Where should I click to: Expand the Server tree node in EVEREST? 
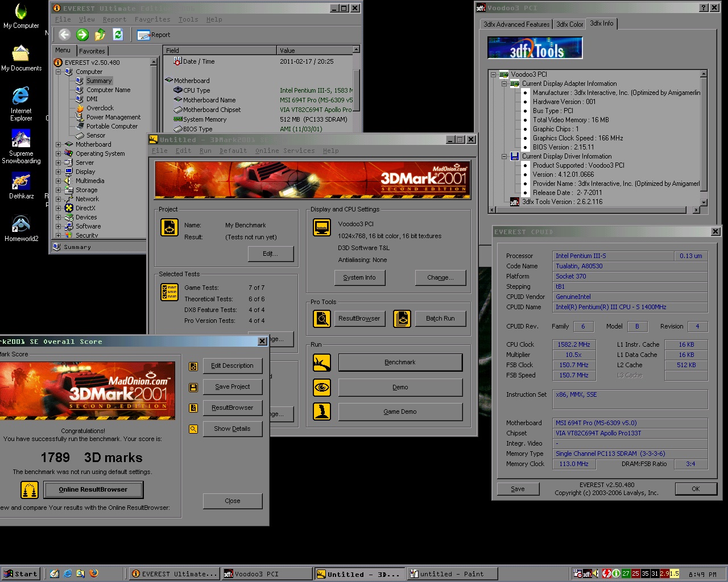click(58, 163)
